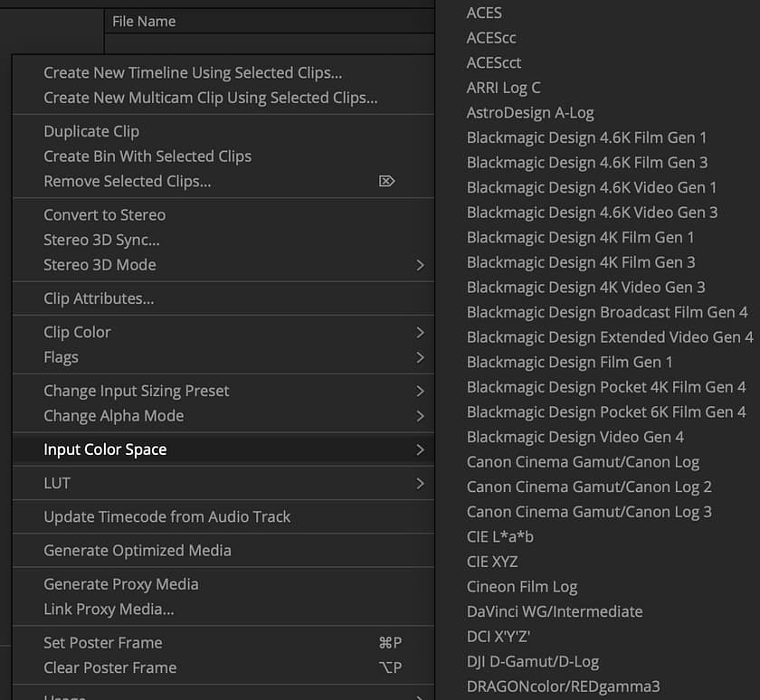760x700 pixels.
Task: Select Blackmagic Design 4K Video Gen 3
Action: [586, 288]
